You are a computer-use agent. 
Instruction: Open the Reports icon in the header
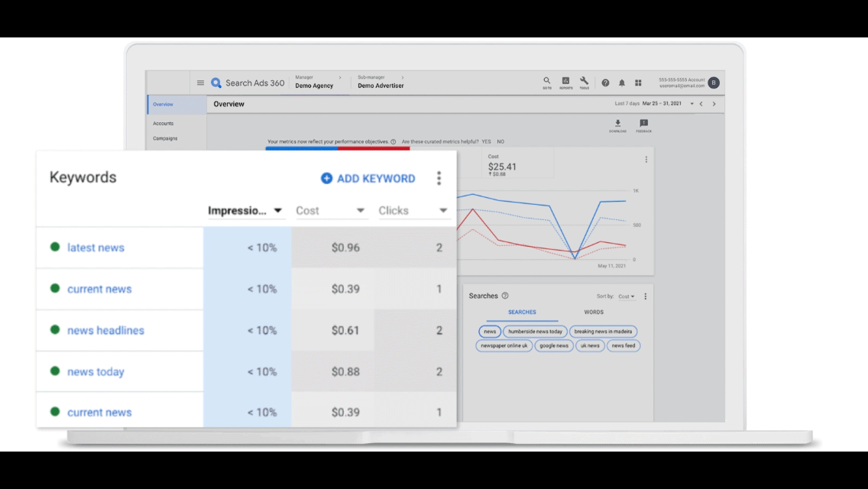click(x=565, y=81)
